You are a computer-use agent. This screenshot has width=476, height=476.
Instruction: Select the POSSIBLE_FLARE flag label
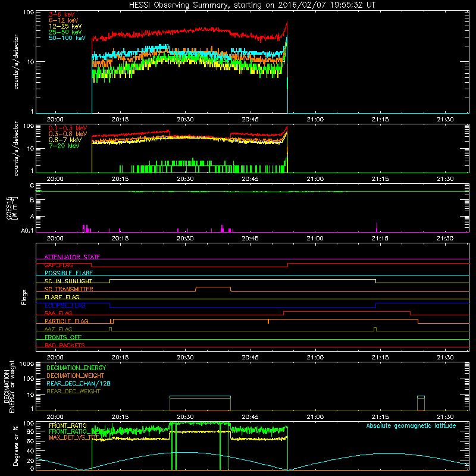click(x=68, y=273)
